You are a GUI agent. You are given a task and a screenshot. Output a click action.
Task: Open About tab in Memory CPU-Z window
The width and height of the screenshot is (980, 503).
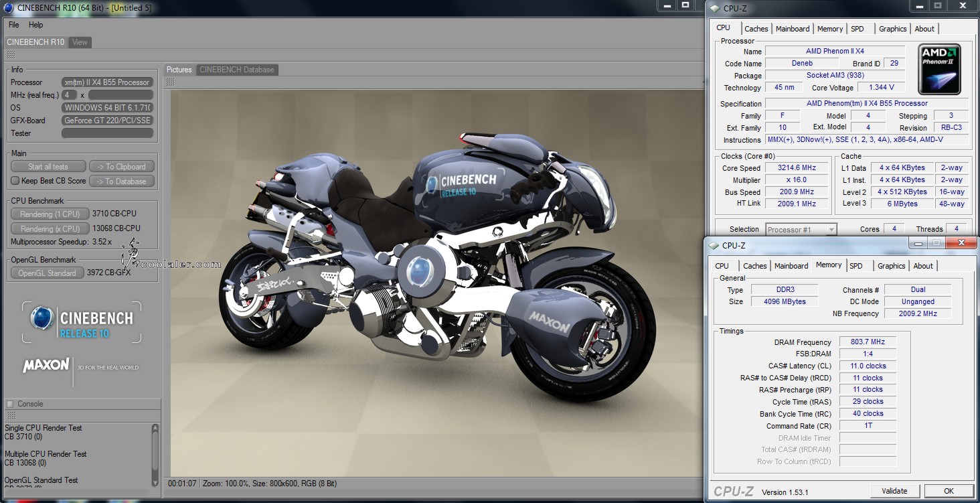click(923, 266)
